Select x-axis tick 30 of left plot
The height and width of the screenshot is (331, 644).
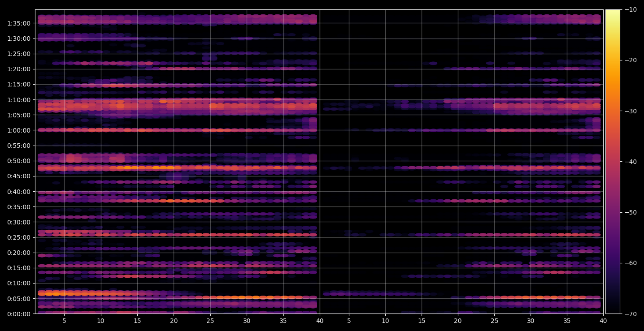tap(247, 321)
